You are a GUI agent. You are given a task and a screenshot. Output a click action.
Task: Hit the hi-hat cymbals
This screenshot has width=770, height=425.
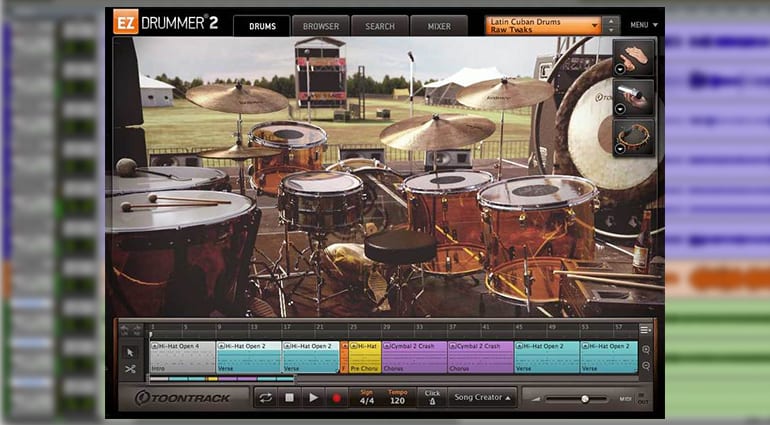(x=239, y=152)
